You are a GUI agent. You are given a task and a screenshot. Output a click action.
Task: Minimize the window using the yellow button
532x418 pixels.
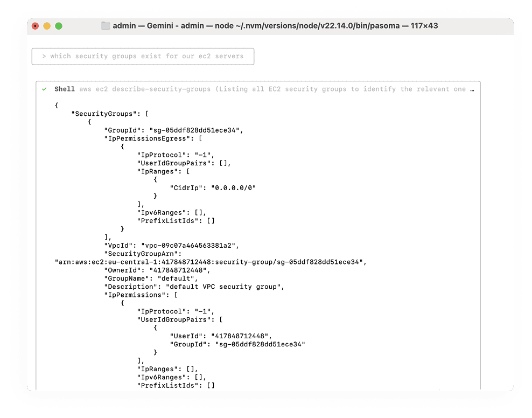coord(47,26)
